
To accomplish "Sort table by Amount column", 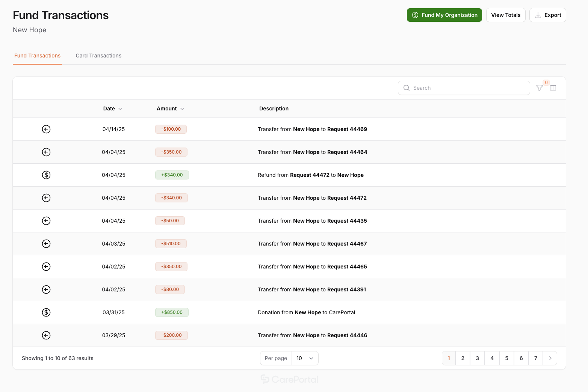I will 170,109.
